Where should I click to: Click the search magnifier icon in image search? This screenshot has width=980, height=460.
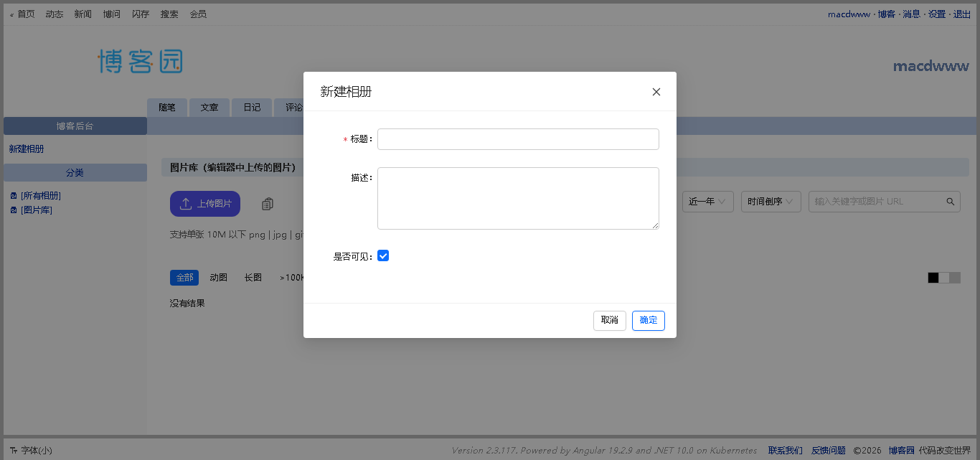(950, 202)
